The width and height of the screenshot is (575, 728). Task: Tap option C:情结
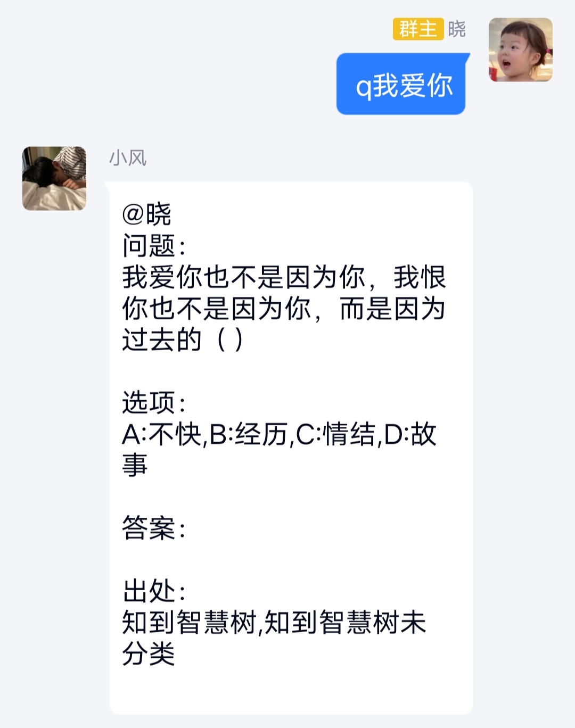(335, 434)
